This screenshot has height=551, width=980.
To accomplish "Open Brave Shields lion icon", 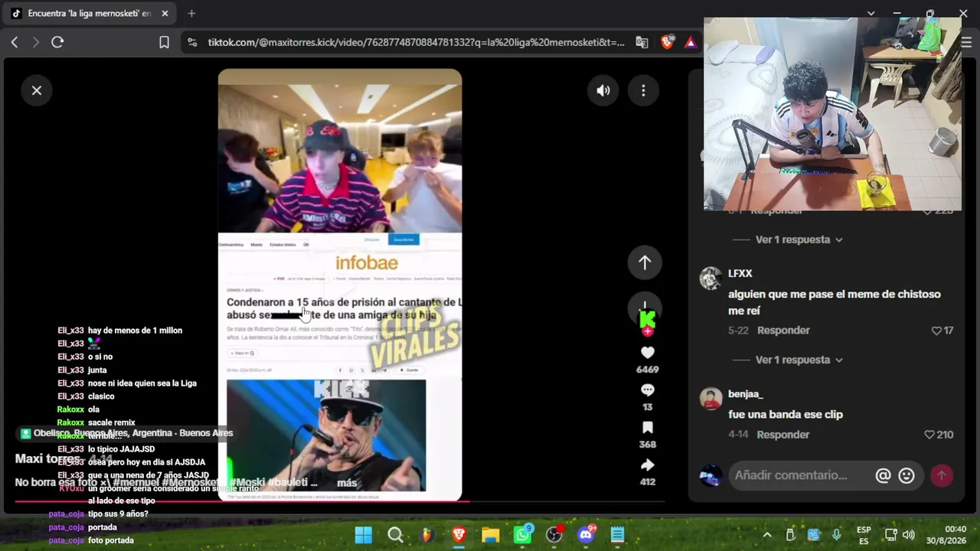I will (667, 42).
